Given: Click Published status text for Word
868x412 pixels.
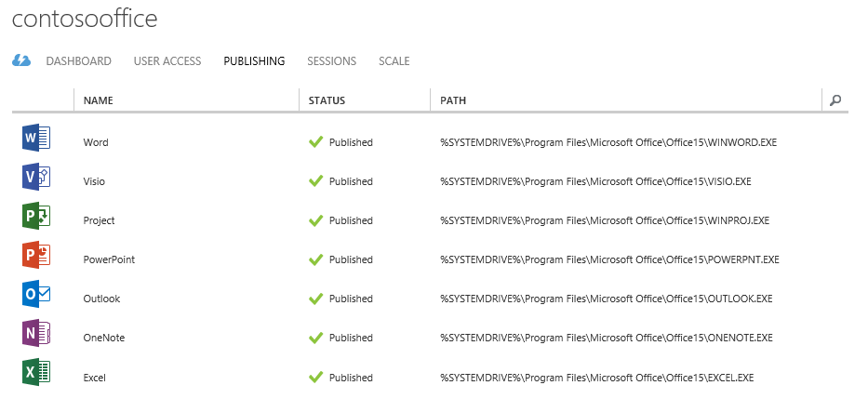Looking at the screenshot, I should click(x=351, y=142).
